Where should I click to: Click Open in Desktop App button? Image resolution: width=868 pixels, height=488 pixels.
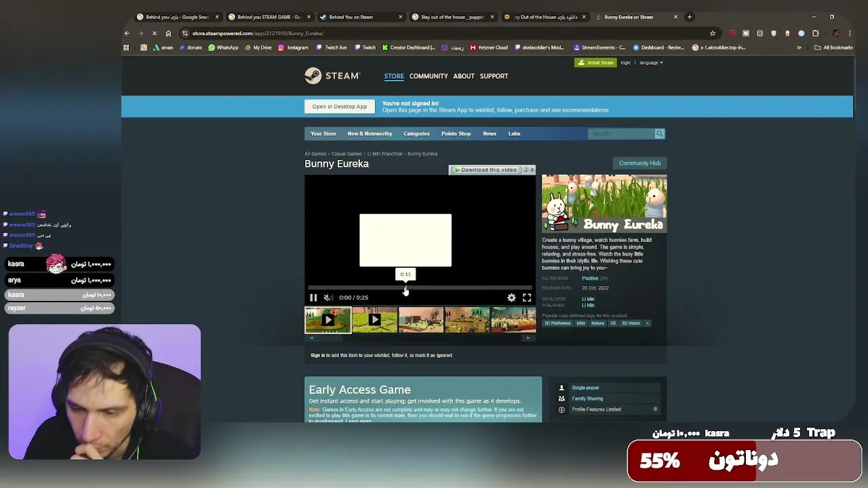point(340,106)
